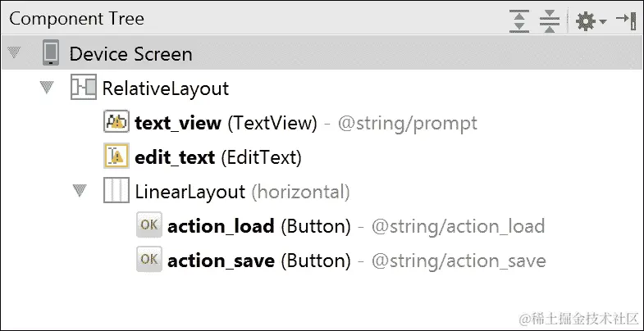Screen dimensions: 644x331
Task: Click the Component Tree panel title
Action: coord(77,18)
